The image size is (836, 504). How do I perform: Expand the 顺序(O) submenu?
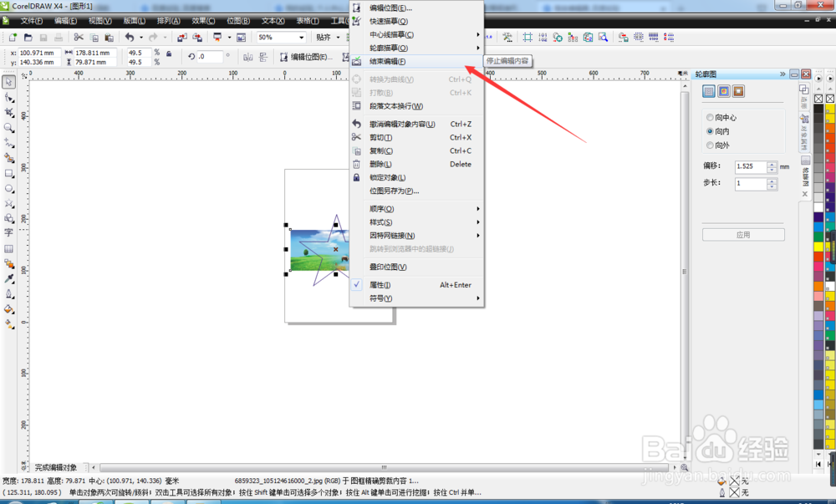[416, 209]
